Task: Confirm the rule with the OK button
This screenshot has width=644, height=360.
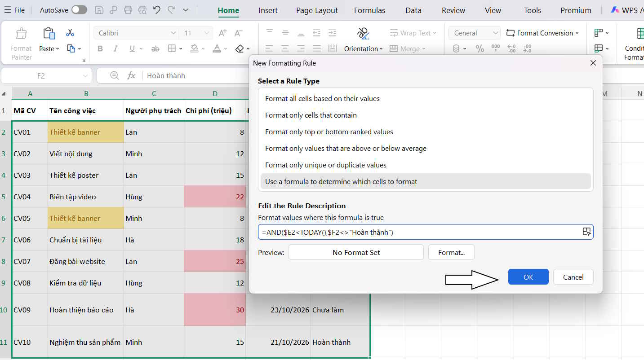Action: [x=529, y=277]
